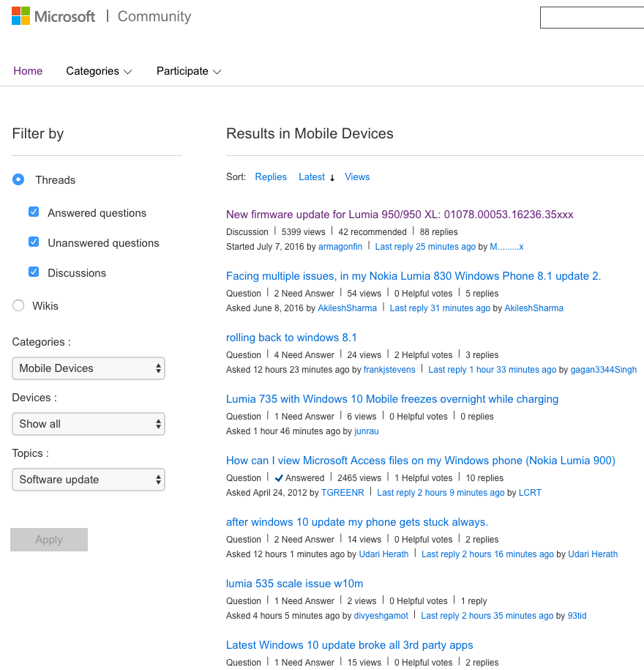The height and width of the screenshot is (670, 644).
Task: Open the Latest Windows 10 update broke apps thread
Action: (x=349, y=645)
